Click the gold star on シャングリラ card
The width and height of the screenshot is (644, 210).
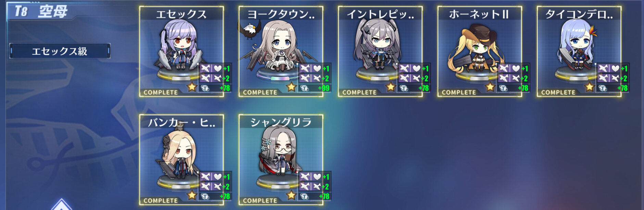[291, 195]
